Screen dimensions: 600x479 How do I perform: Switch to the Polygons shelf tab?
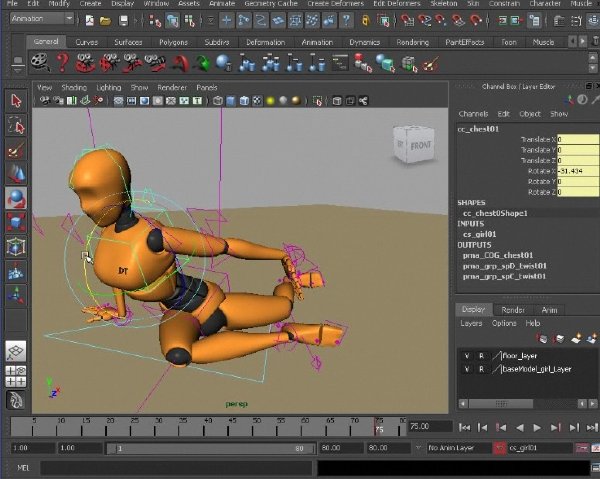(173, 42)
